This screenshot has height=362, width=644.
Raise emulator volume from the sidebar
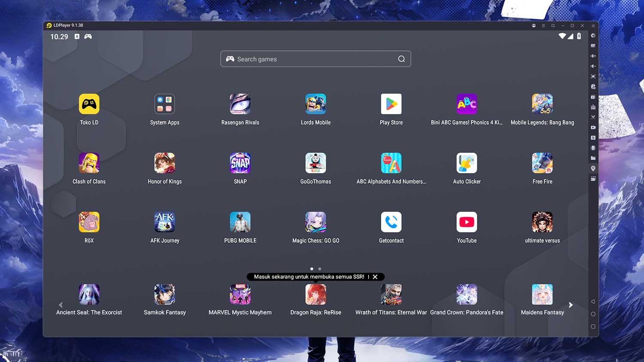point(593,56)
